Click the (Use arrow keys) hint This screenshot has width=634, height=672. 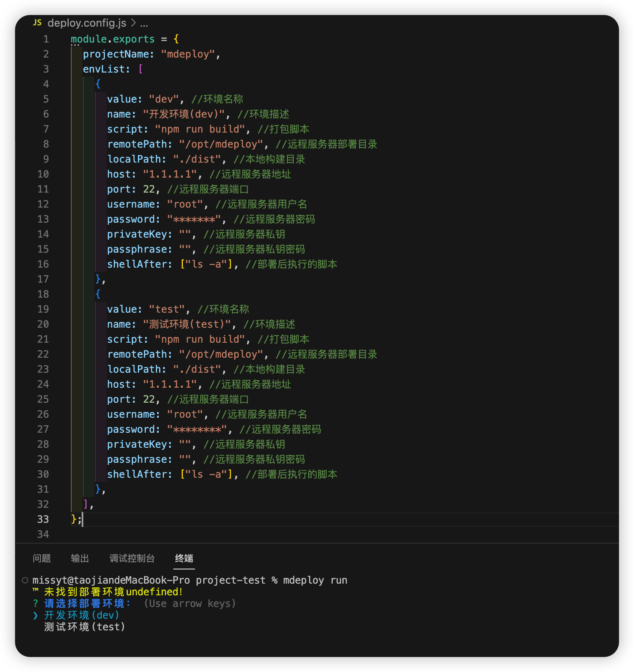[190, 604]
